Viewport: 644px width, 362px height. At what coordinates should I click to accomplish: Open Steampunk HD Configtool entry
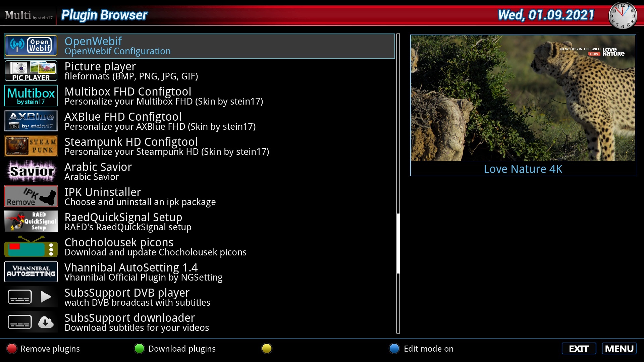[x=199, y=146]
